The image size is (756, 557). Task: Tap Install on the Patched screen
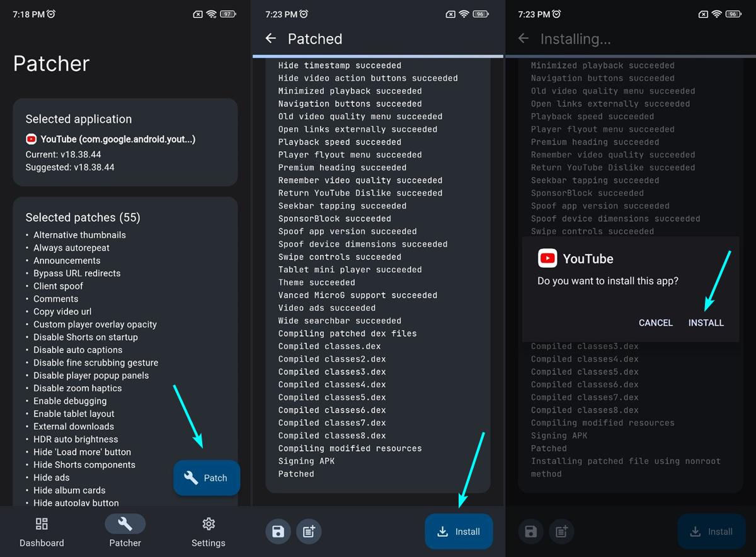coord(459,531)
